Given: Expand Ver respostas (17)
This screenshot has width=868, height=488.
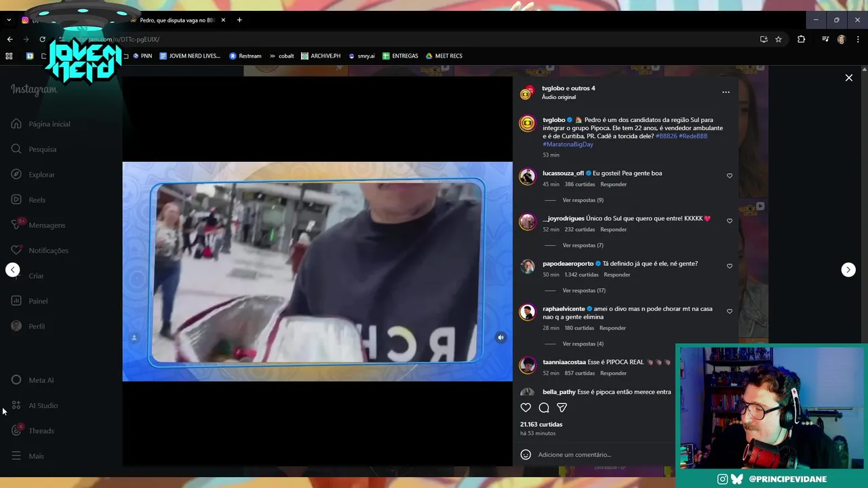Looking at the screenshot, I should click(584, 291).
